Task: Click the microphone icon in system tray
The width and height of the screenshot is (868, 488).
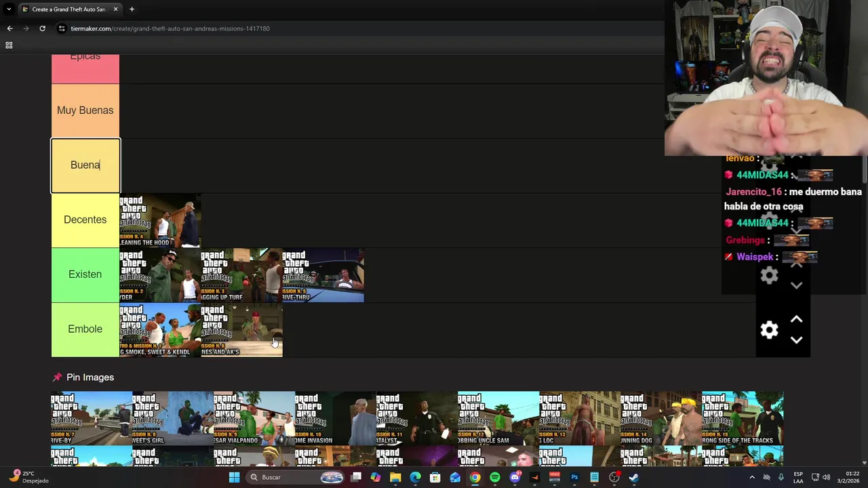Action: click(x=781, y=477)
